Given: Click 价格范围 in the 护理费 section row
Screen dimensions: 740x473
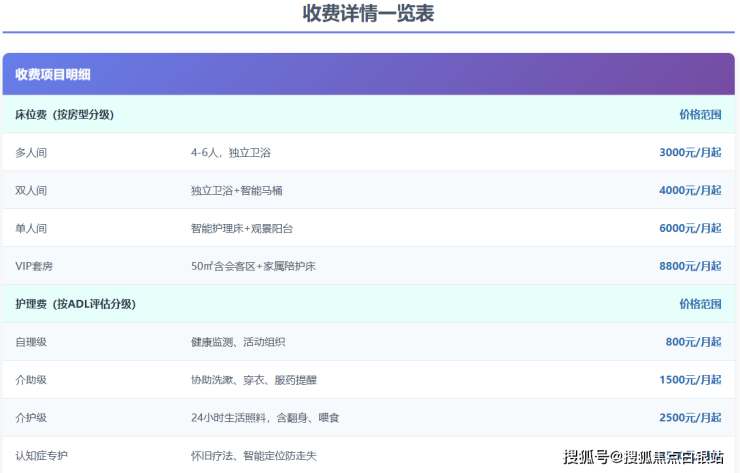Looking at the screenshot, I should pyautogui.click(x=700, y=304).
